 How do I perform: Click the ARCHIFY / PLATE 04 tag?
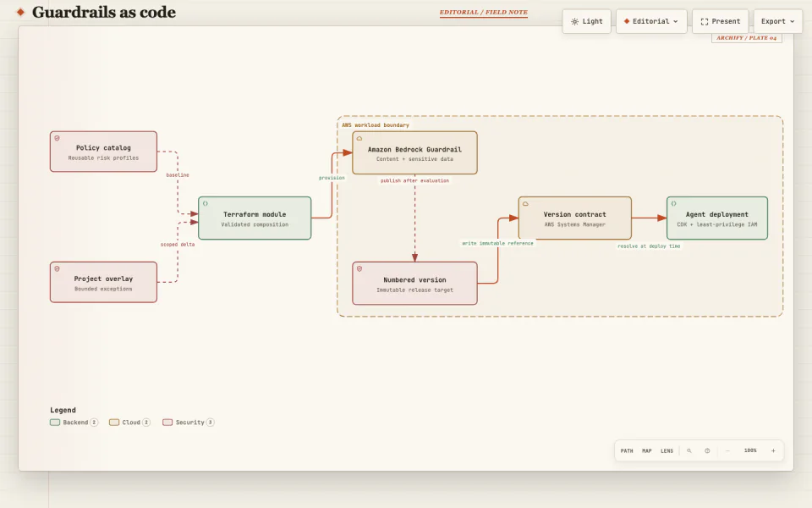(x=746, y=38)
